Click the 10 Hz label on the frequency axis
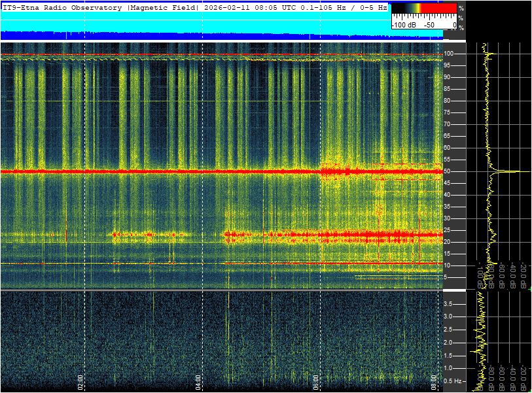This screenshot has height=393, width=532. coord(449,265)
